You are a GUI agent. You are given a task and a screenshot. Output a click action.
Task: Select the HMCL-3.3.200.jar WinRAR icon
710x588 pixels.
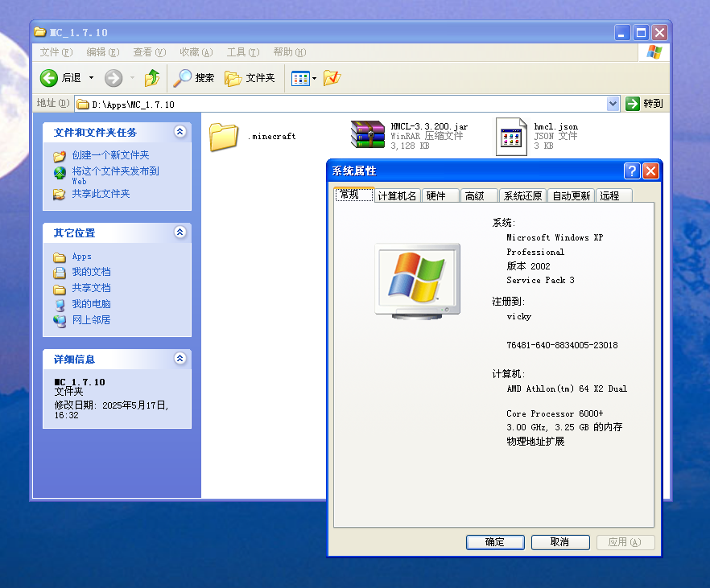coord(367,134)
